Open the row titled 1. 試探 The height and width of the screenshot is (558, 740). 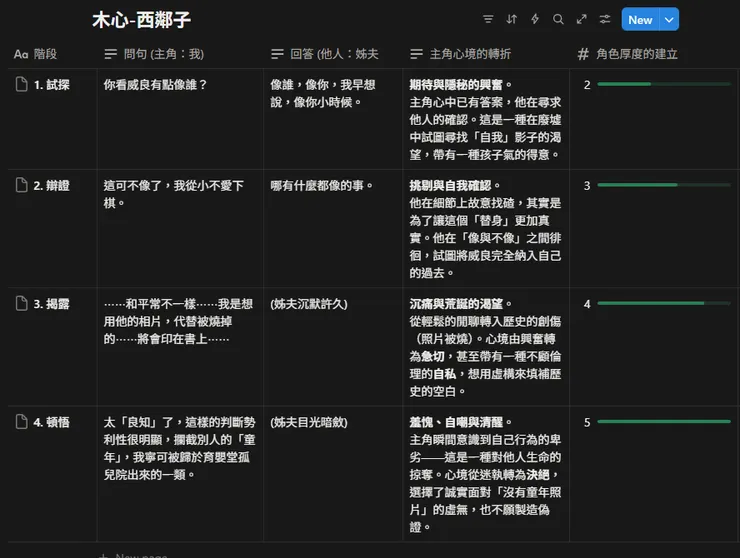[x=51, y=85]
